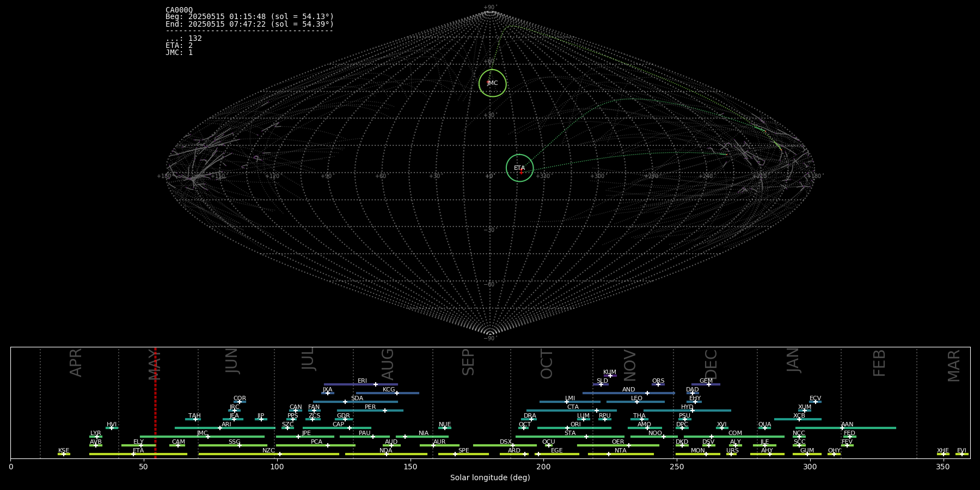Click the CA000Q station title
Viewport: 980px width, 490px height.
[x=179, y=10]
